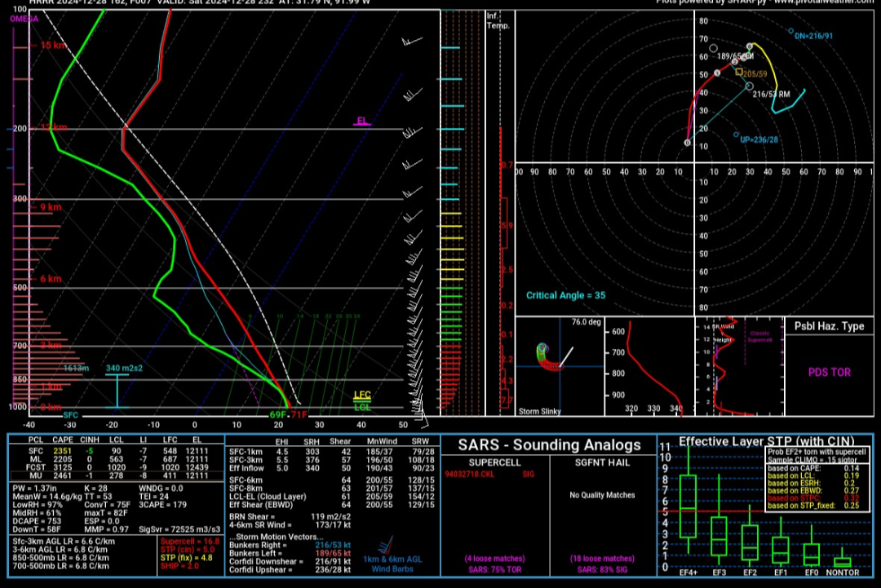
Task: Click the green LCL level marker
Action: [x=362, y=407]
